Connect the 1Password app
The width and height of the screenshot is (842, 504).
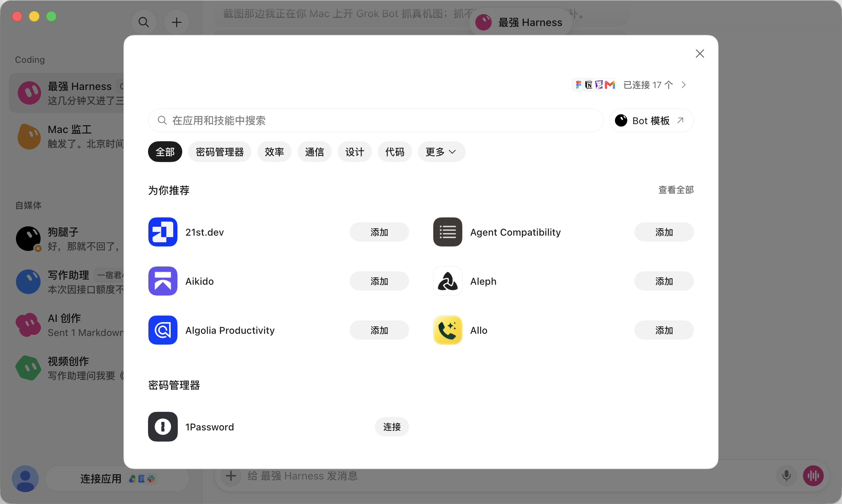[392, 427]
